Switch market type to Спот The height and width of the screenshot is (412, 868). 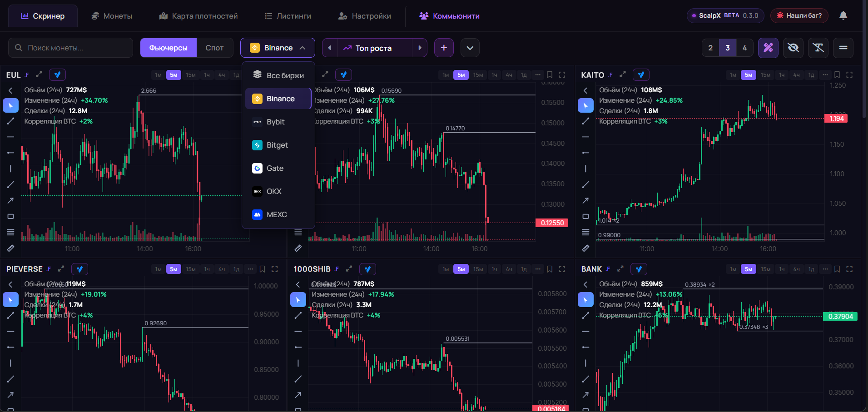214,48
